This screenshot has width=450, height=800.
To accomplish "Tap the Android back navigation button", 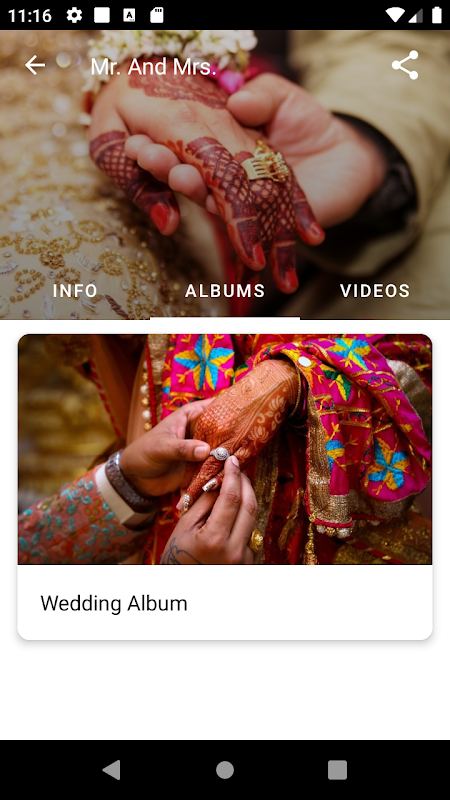I will pyautogui.click(x=112, y=770).
